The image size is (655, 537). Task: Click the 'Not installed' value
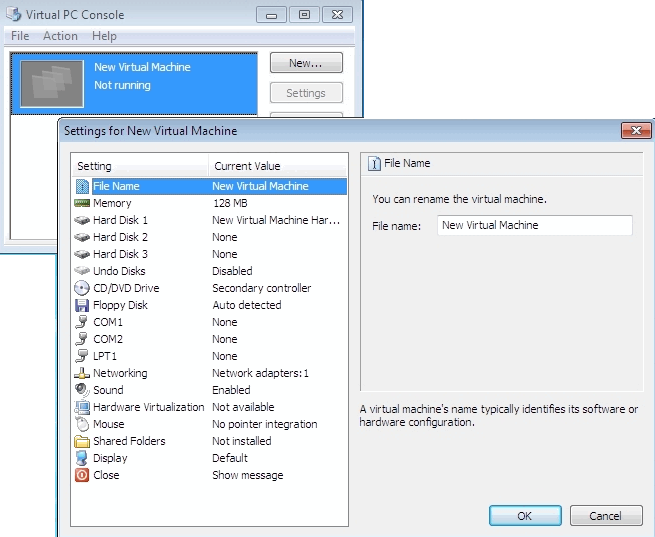242,441
